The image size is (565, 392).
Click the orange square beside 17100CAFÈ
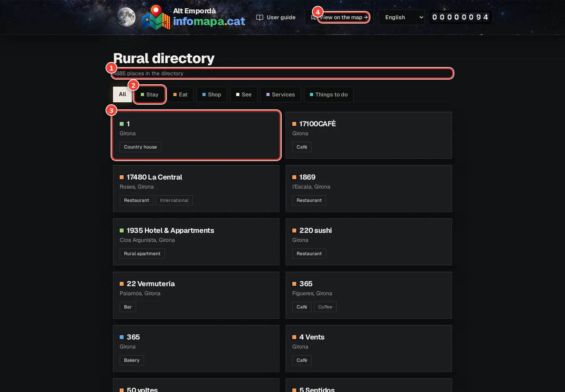click(x=294, y=124)
